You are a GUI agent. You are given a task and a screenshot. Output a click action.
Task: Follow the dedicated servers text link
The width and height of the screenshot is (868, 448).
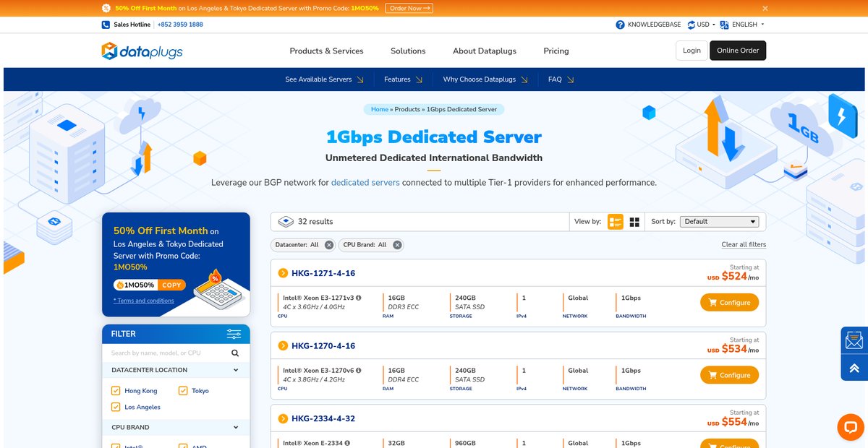pos(365,183)
